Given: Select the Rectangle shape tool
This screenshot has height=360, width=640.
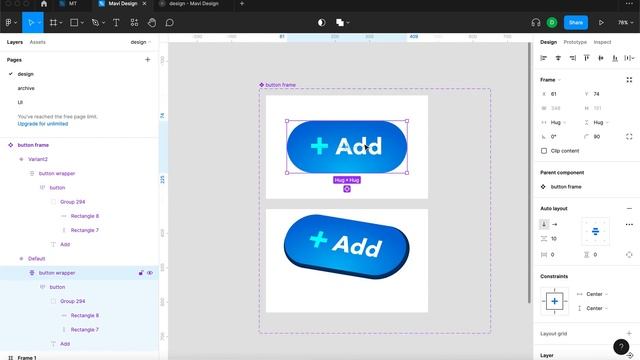Looking at the screenshot, I should coord(74,22).
